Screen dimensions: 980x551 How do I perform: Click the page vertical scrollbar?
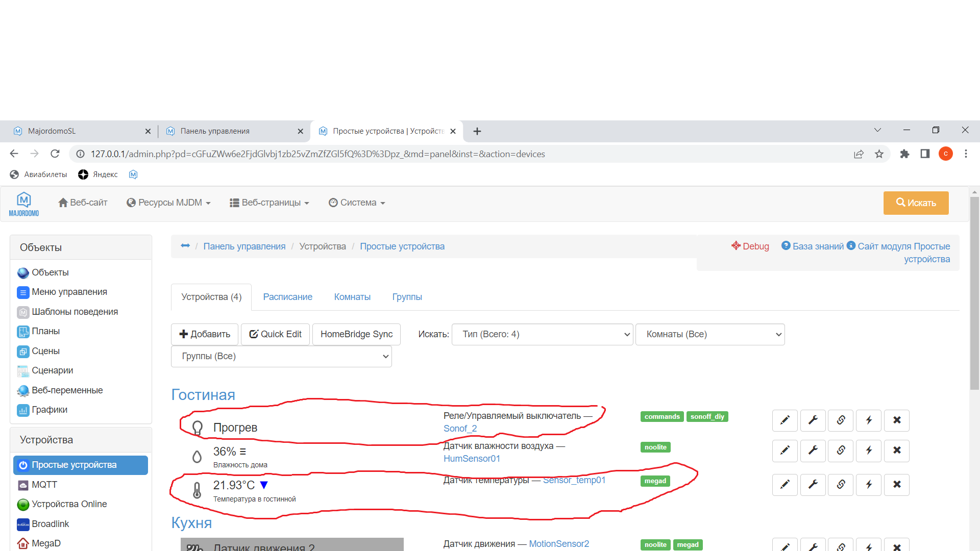click(974, 293)
